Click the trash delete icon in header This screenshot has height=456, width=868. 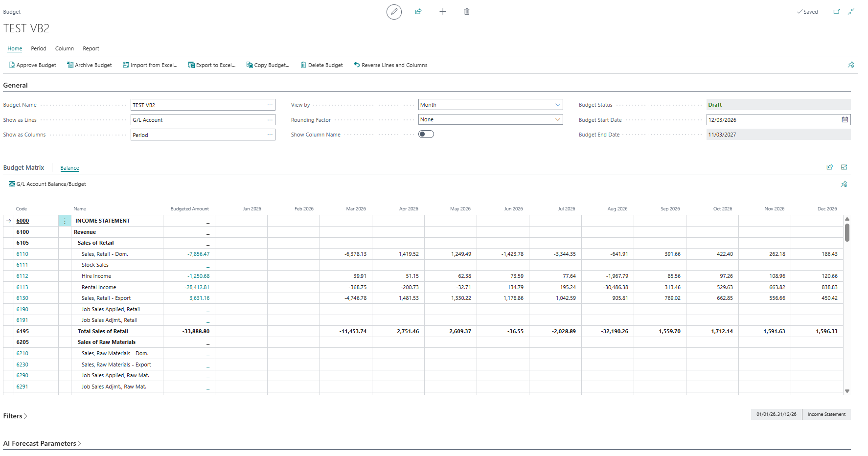click(467, 12)
